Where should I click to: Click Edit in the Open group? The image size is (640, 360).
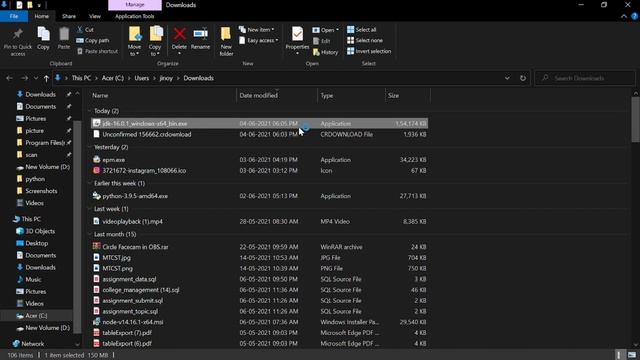coord(322,41)
